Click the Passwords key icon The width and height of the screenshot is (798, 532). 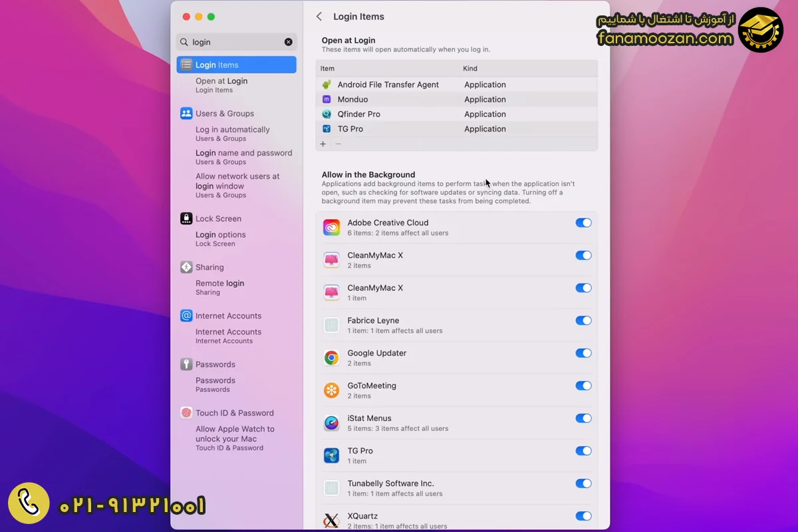186,364
